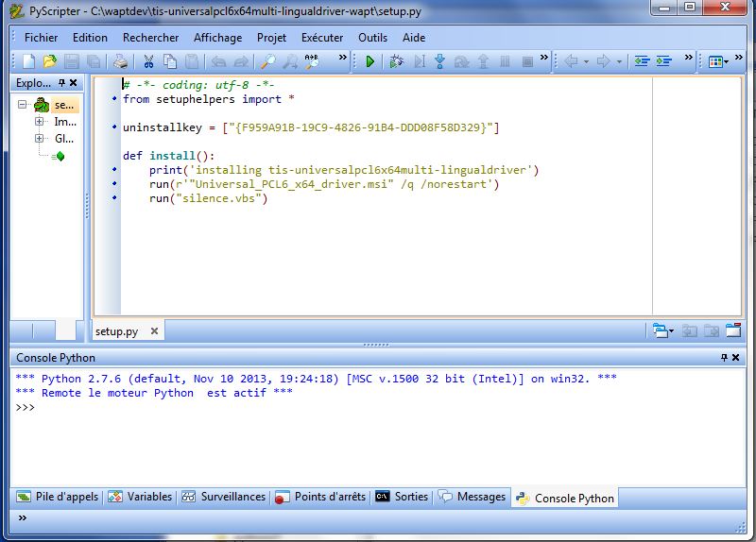Viewport: 756px width, 542px height.
Task: Open Replace with the A→B magnifier icon
Action: pyautogui.click(x=312, y=61)
